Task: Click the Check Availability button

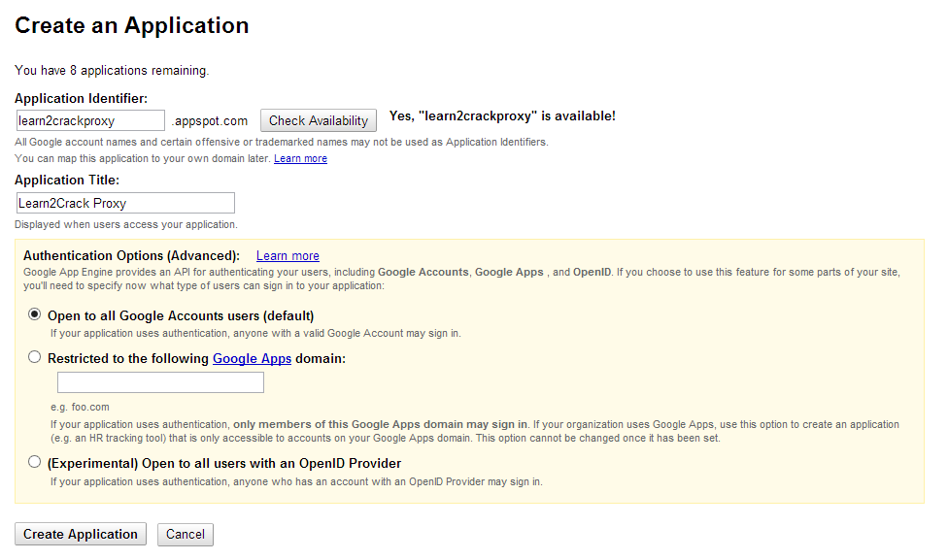Action: 318,120
